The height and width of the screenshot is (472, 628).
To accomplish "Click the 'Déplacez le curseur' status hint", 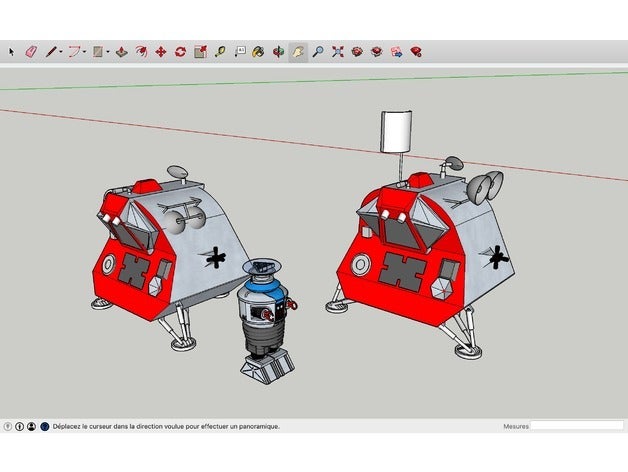I will (x=166, y=426).
